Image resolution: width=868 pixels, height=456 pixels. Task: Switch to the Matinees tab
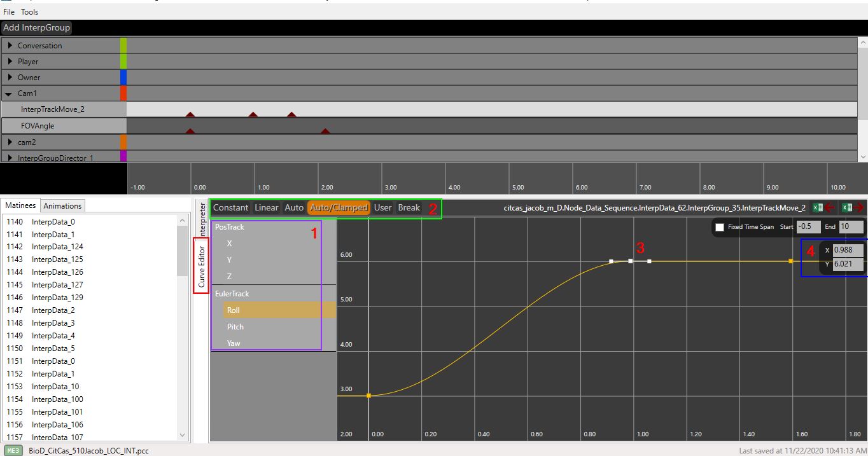(20, 205)
